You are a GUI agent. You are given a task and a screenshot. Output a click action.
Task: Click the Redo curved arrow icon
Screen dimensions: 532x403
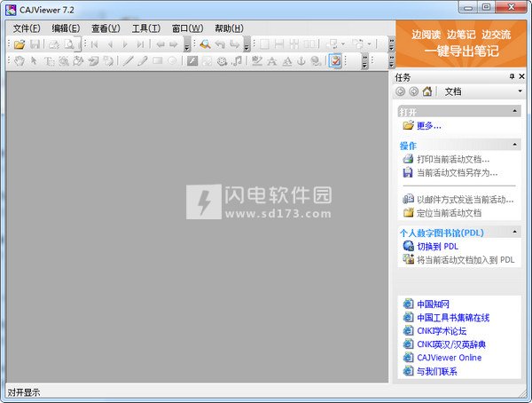(x=234, y=44)
